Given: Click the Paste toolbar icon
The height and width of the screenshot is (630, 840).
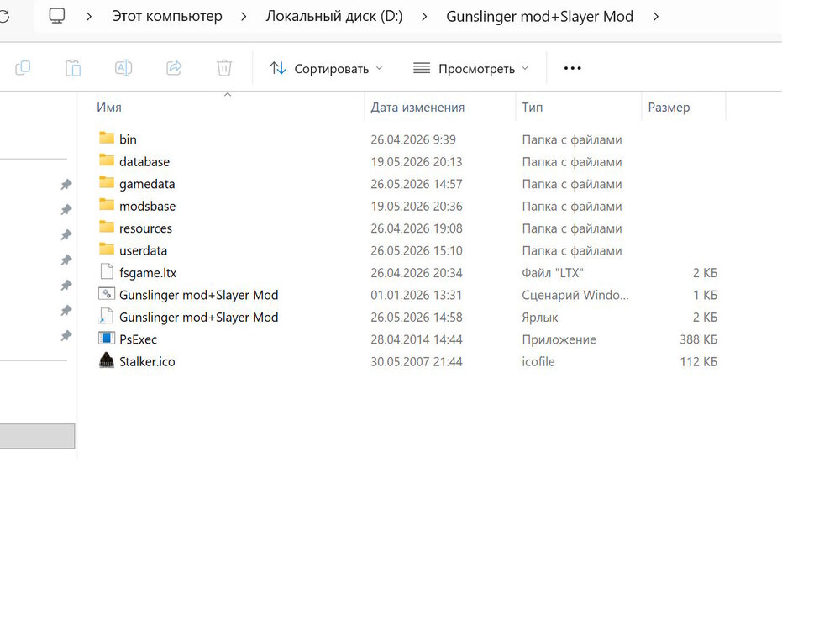Looking at the screenshot, I should coord(73,68).
